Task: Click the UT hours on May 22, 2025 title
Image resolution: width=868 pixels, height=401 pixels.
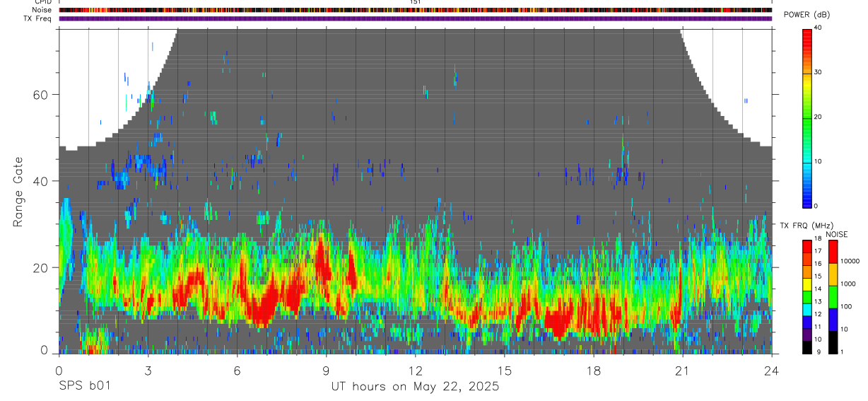Action: click(415, 387)
